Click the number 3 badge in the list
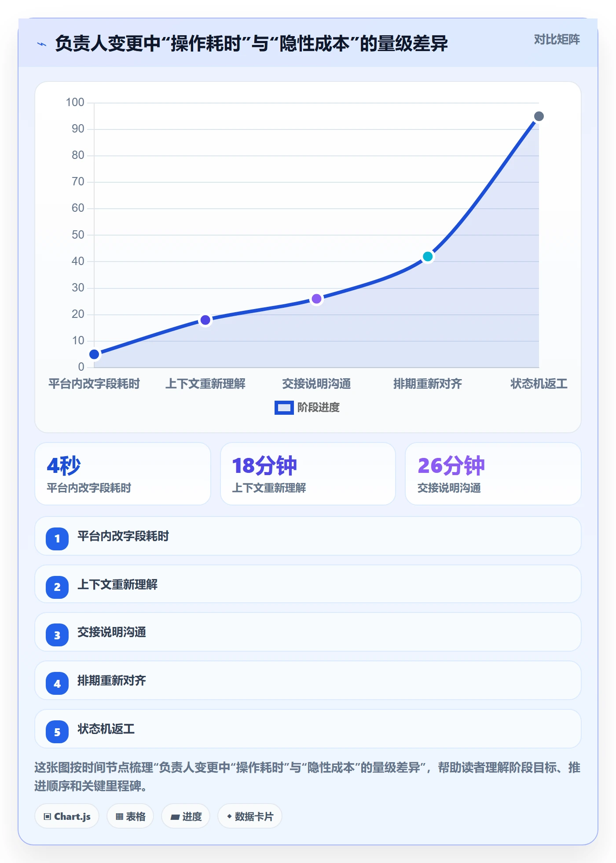 (57, 635)
